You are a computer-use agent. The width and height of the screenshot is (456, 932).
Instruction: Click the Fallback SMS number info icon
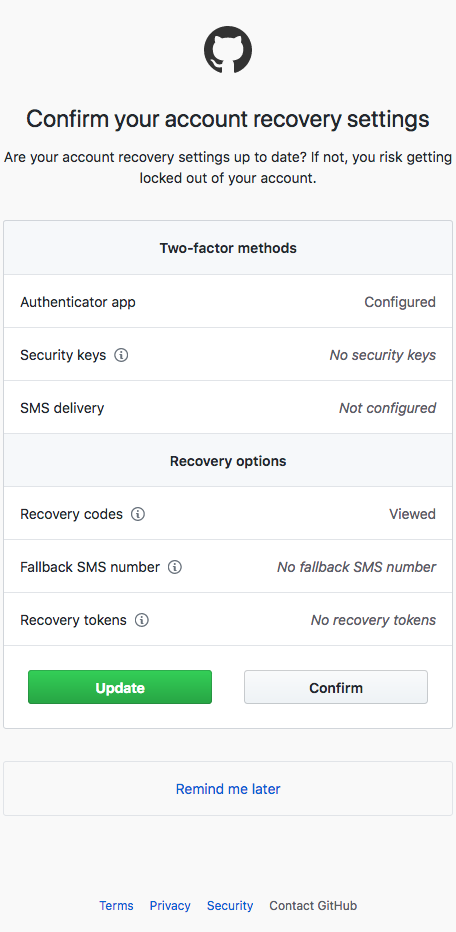175,567
